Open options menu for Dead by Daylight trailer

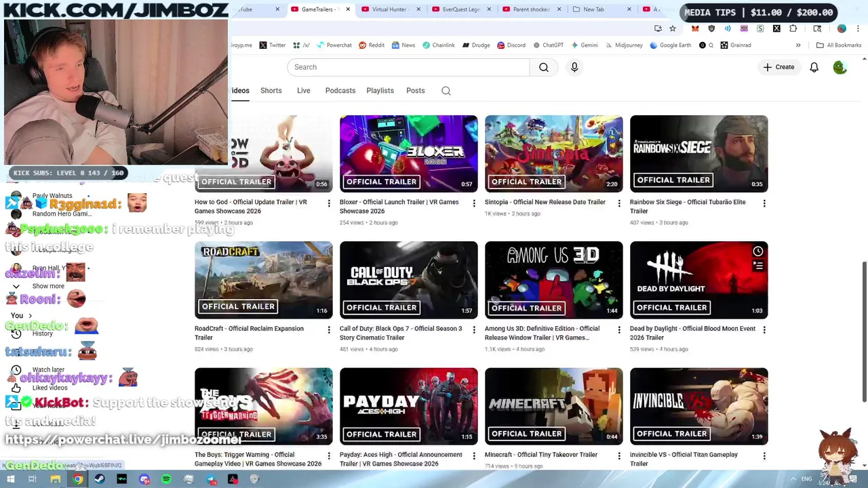click(x=764, y=330)
